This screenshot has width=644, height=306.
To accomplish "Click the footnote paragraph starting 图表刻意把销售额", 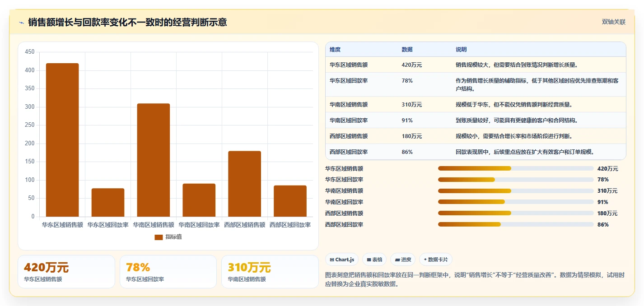I will [x=475, y=279].
